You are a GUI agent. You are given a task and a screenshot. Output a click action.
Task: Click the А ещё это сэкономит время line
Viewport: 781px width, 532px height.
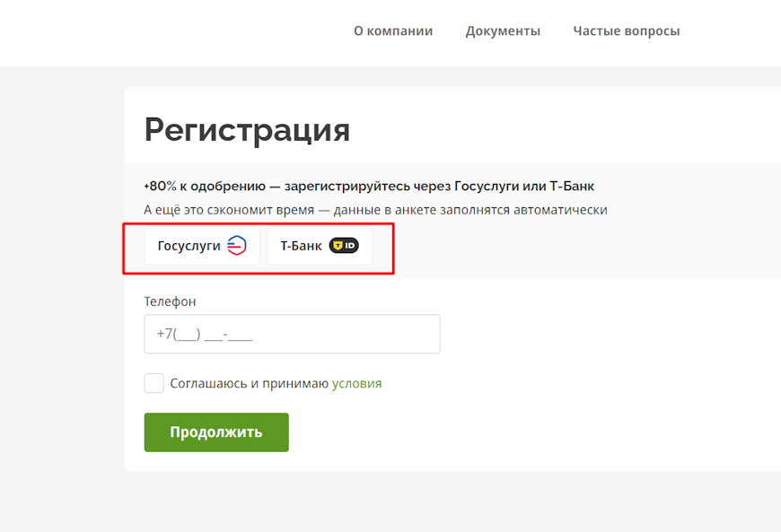pos(375,210)
